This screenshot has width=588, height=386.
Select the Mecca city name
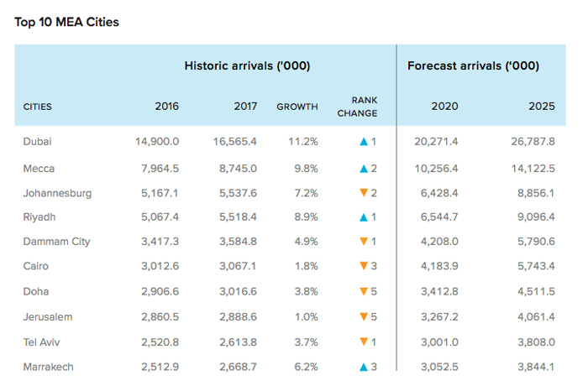tap(39, 169)
